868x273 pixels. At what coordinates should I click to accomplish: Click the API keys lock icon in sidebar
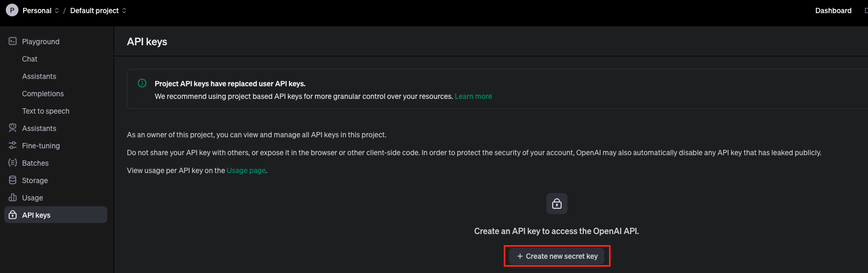click(13, 215)
